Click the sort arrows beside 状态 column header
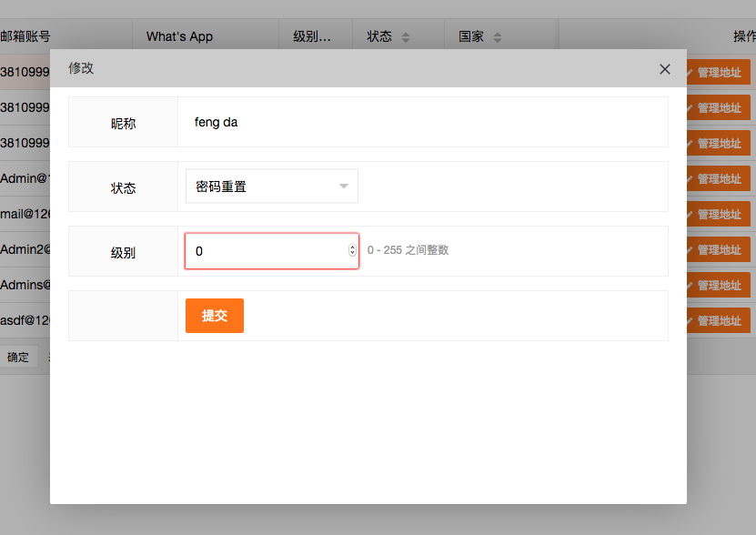This screenshot has height=535, width=756. click(406, 37)
